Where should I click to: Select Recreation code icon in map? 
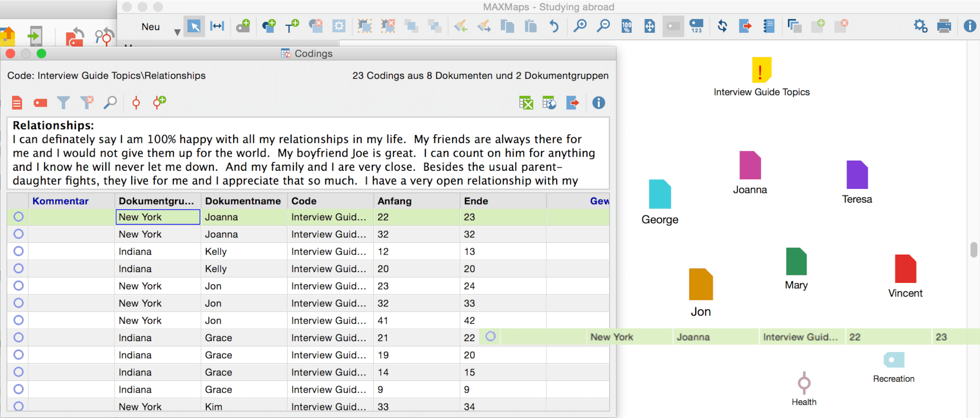click(x=894, y=360)
